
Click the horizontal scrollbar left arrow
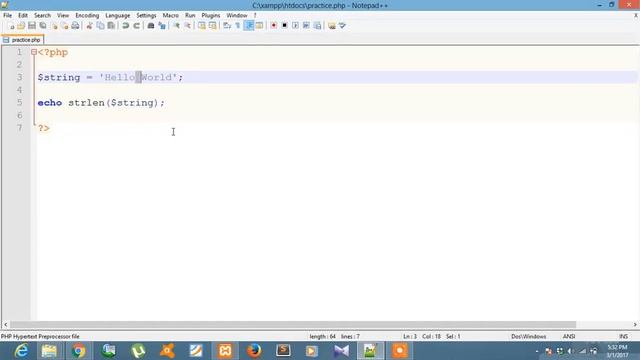point(5,324)
